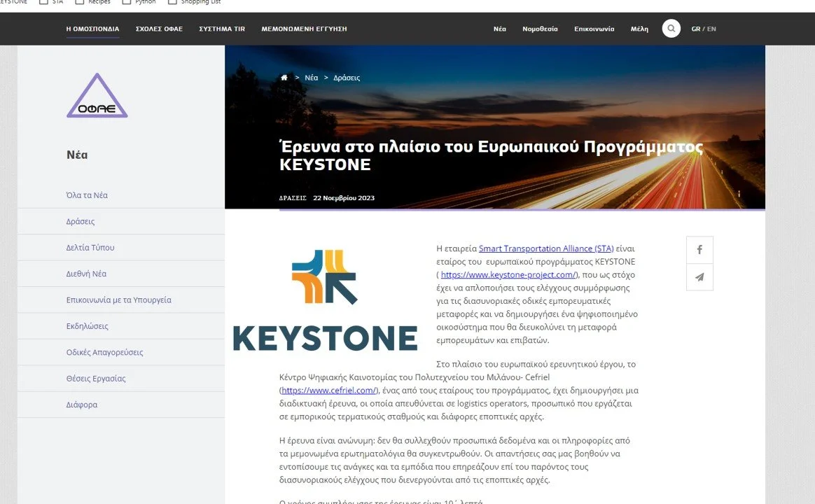Select Όλα τα Νέα in sidebar
The width and height of the screenshot is (815, 504).
[x=87, y=195]
